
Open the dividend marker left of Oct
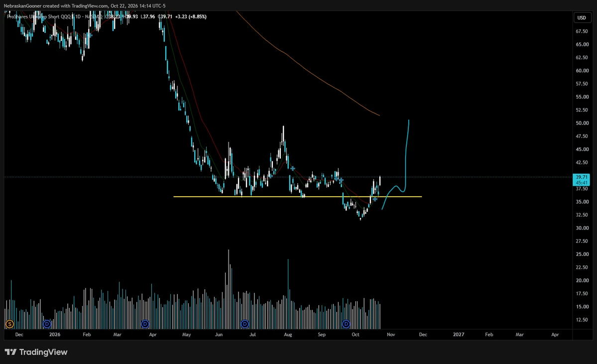click(x=346, y=324)
